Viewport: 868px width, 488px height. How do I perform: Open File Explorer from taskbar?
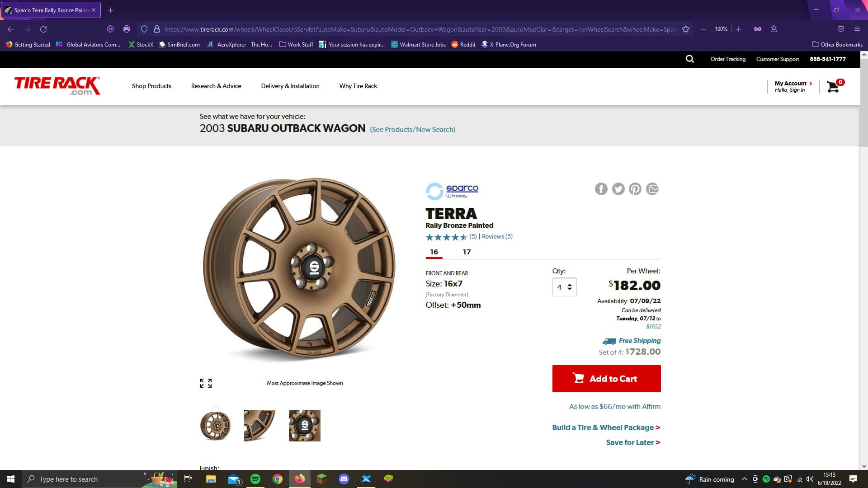[211, 479]
